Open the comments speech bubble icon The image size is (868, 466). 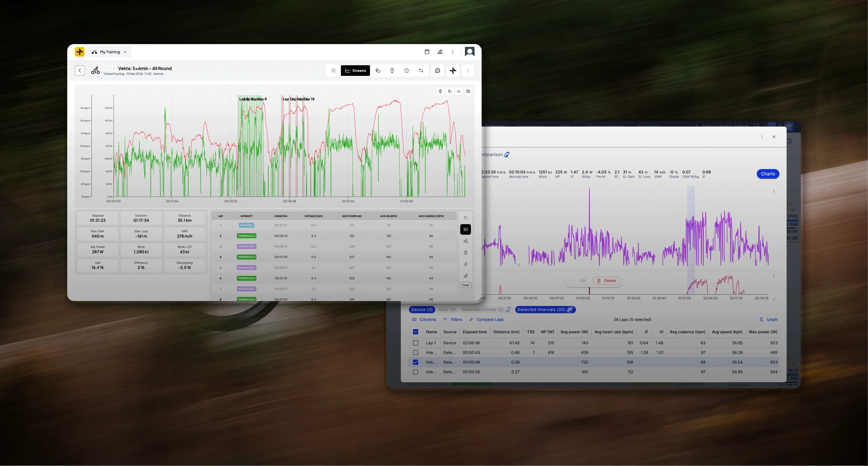coord(437,71)
